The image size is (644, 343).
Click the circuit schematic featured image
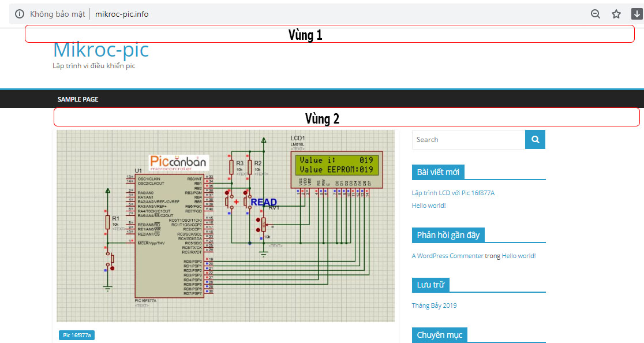click(x=225, y=225)
